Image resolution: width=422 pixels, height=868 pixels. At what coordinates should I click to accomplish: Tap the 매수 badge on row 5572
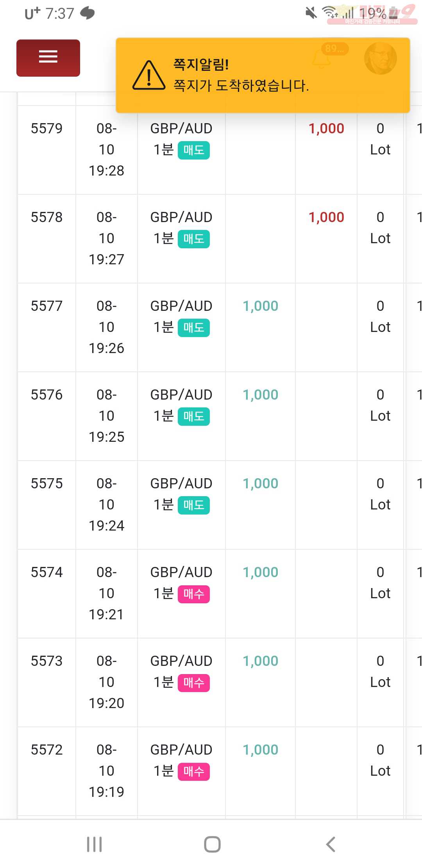tap(194, 771)
